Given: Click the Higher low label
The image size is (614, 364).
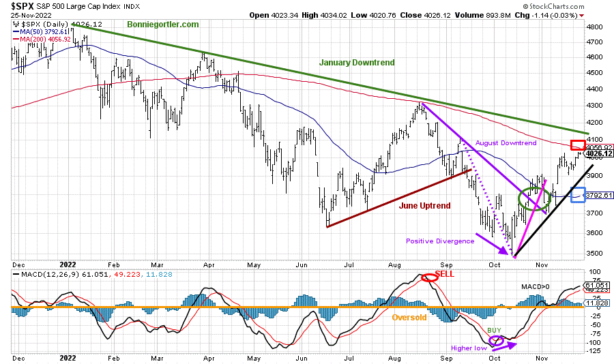Looking at the screenshot, I should (469, 348).
